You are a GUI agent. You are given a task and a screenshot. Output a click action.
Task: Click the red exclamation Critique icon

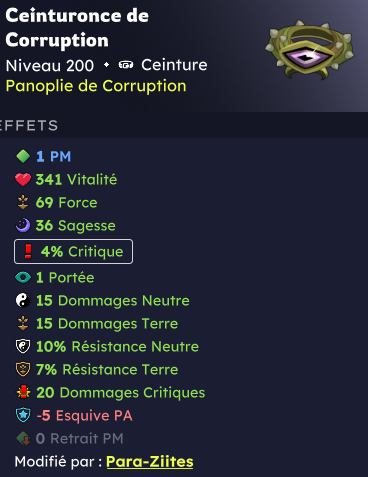click(x=28, y=251)
